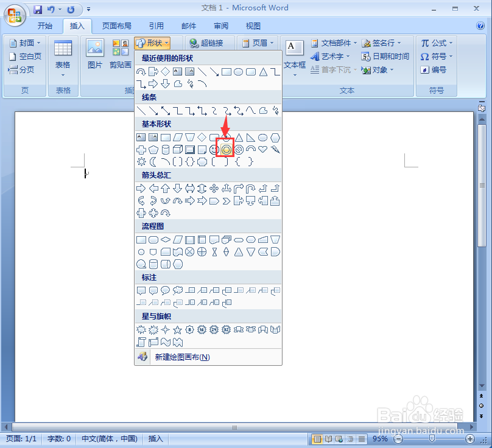Switch to print layout view
This screenshot has width=492, height=448.
(317, 439)
